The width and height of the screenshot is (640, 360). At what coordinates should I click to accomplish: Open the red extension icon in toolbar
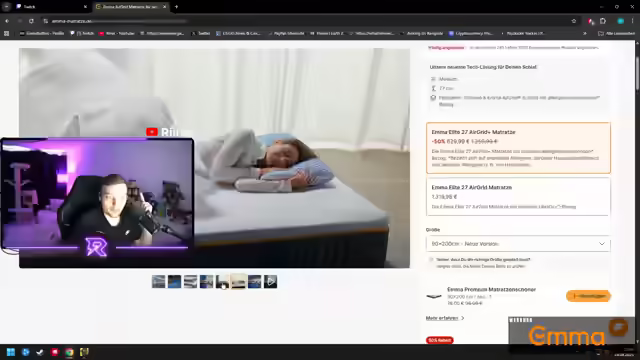[591, 21]
